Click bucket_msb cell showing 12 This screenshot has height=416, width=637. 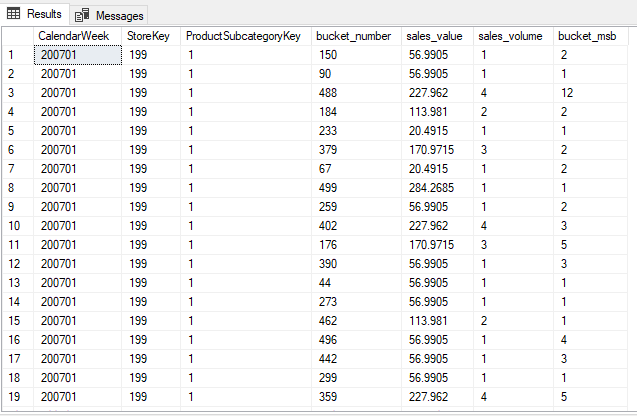[590, 93]
